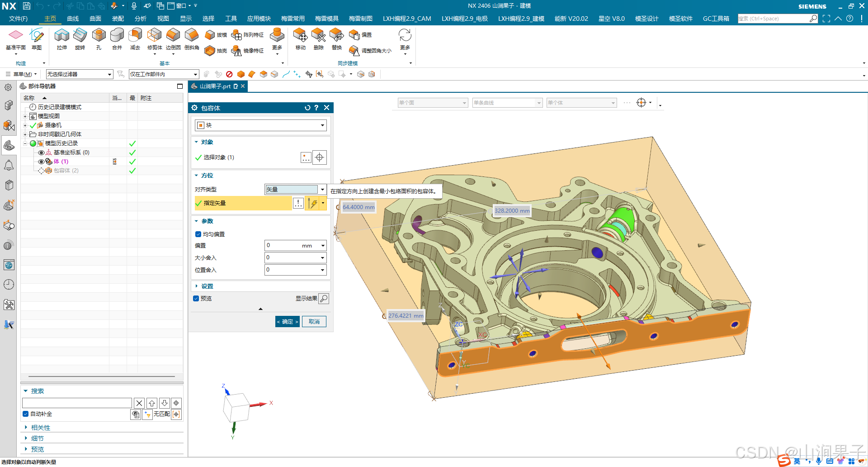Open the GC工具箱 tab

point(716,19)
